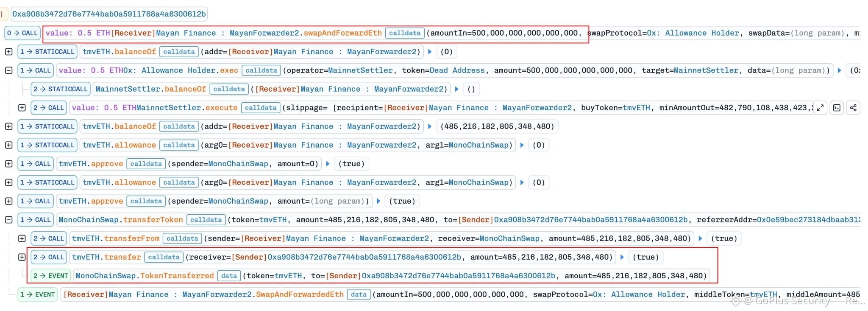The height and width of the screenshot is (311, 868).
Task: Expand the tmvETH.transfer call
Action: click(22, 257)
